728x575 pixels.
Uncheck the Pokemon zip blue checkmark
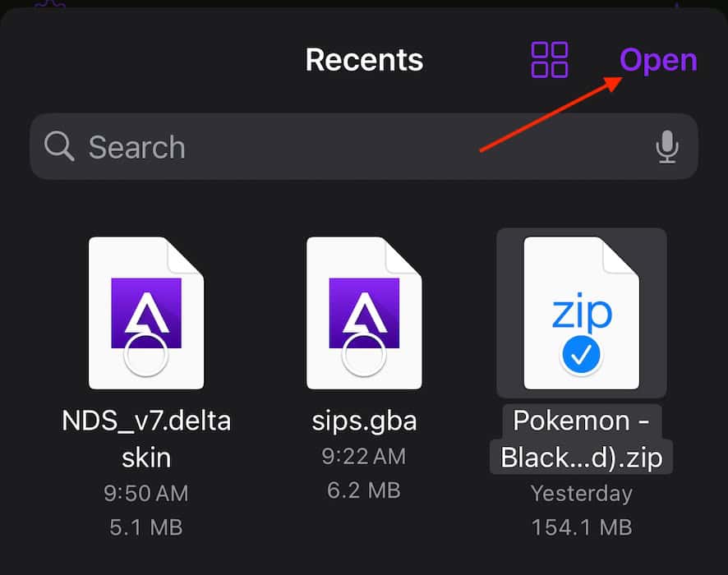coord(582,355)
